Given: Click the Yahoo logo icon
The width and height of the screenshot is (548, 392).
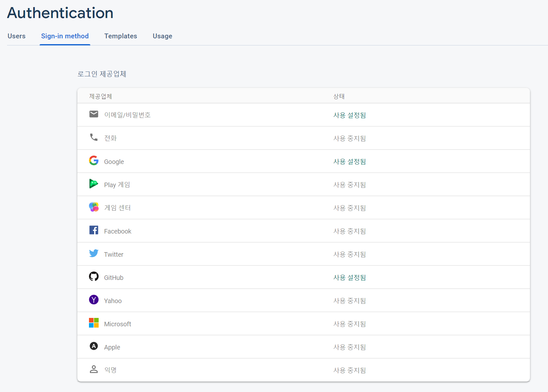Looking at the screenshot, I should (x=94, y=300).
